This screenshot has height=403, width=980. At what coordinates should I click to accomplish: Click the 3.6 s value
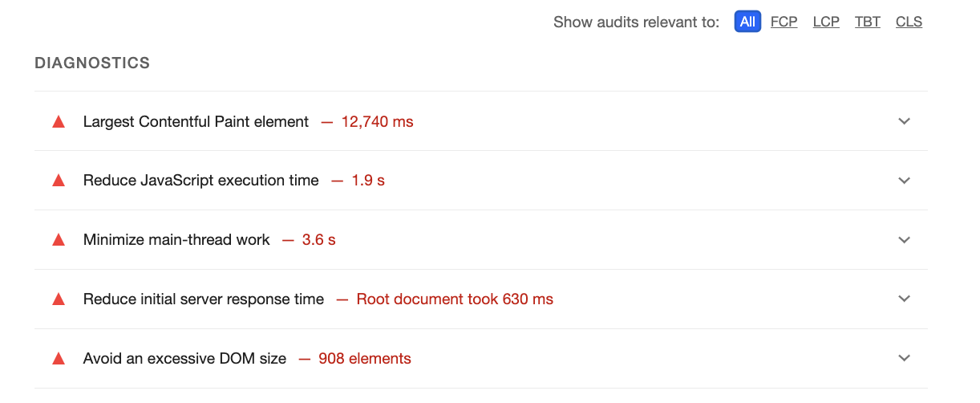318,240
